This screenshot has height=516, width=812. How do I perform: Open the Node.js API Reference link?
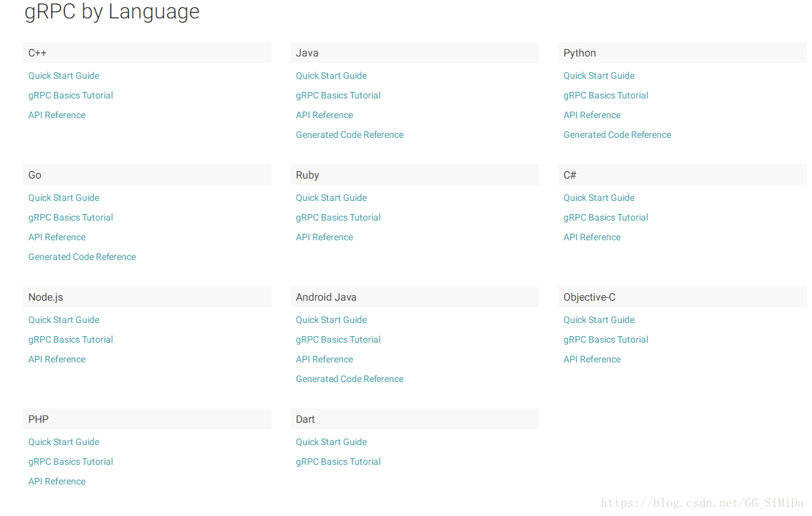(x=57, y=359)
